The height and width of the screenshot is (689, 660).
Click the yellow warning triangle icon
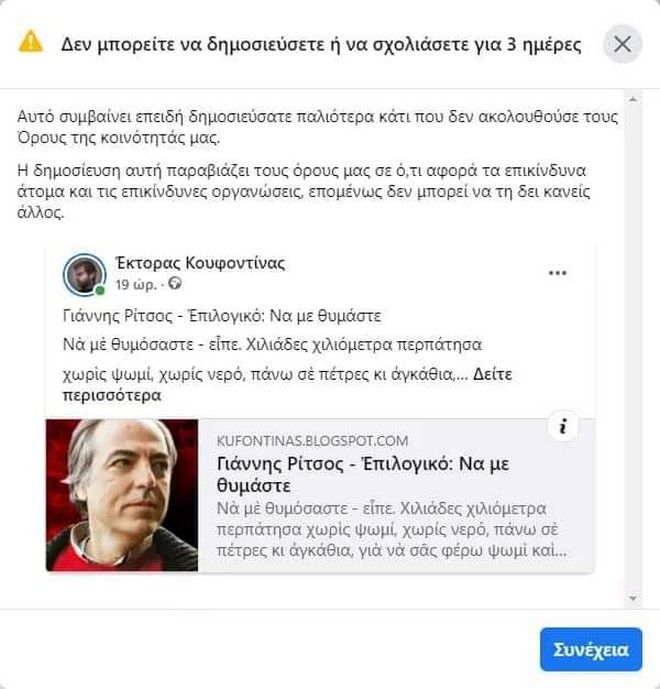tap(32, 42)
